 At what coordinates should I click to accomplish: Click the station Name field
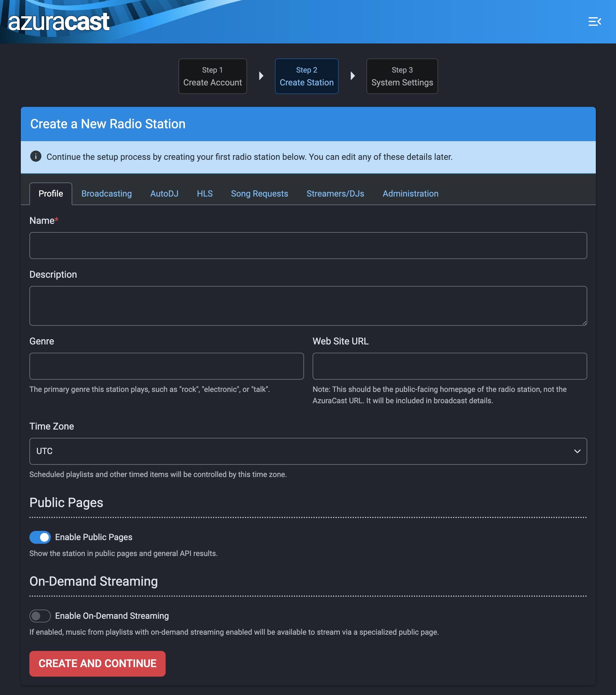tap(308, 245)
